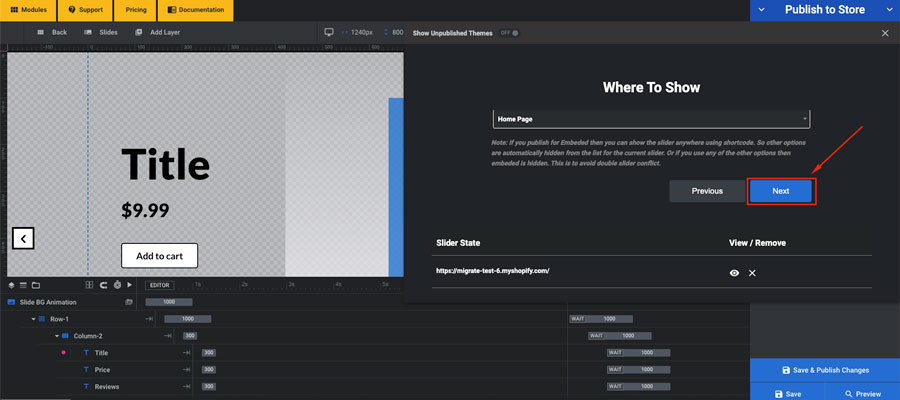Remove slider with the X icon

[752, 273]
